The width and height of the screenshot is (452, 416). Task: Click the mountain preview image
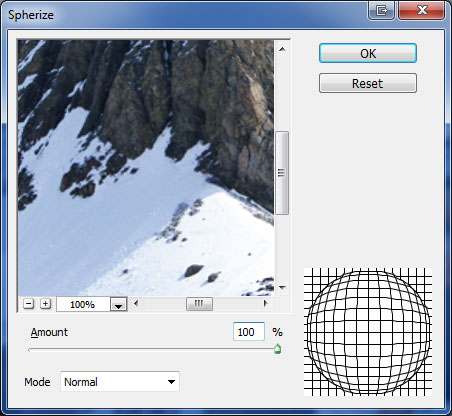146,168
